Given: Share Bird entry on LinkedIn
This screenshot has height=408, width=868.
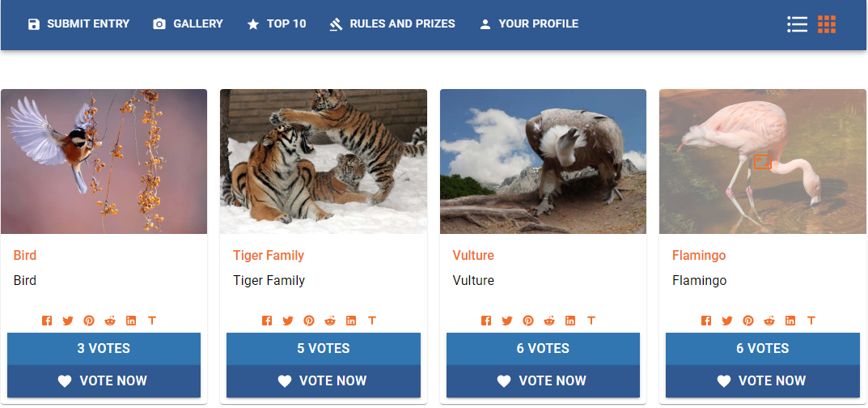Looking at the screenshot, I should [x=131, y=321].
